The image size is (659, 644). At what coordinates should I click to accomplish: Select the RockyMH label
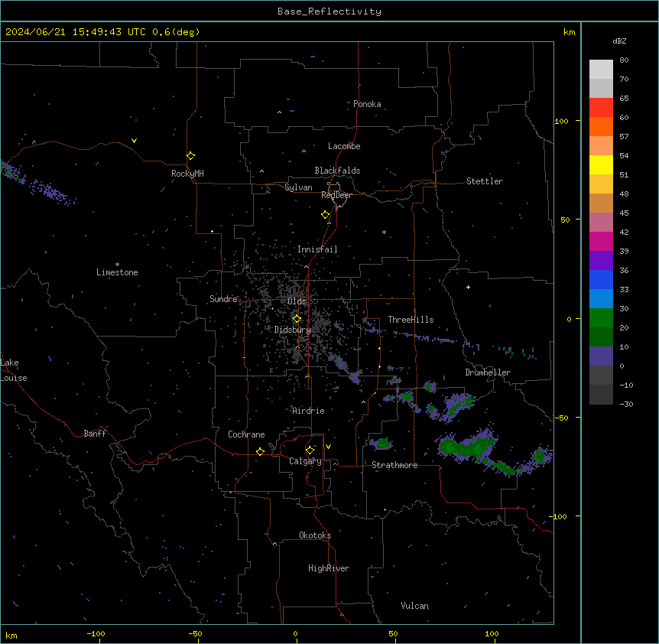187,174
